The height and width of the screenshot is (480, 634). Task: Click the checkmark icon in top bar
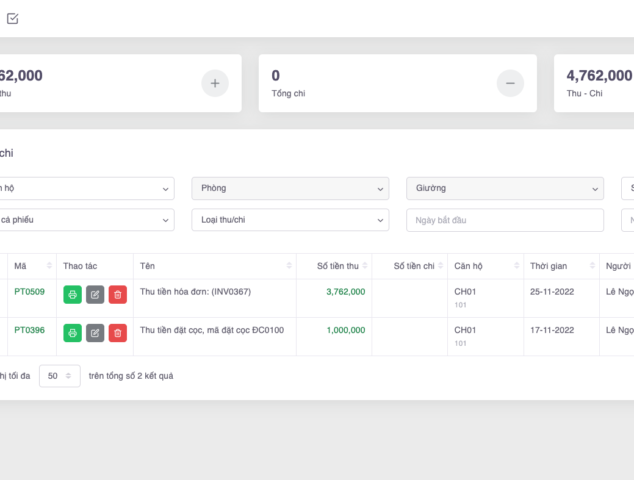(x=12, y=18)
